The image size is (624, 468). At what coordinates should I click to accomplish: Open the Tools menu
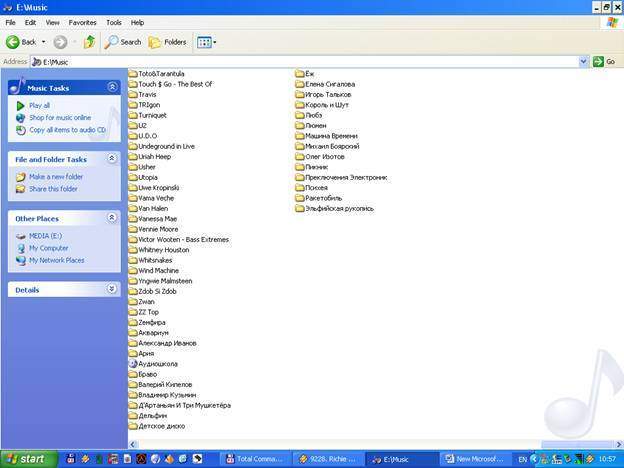point(113,21)
